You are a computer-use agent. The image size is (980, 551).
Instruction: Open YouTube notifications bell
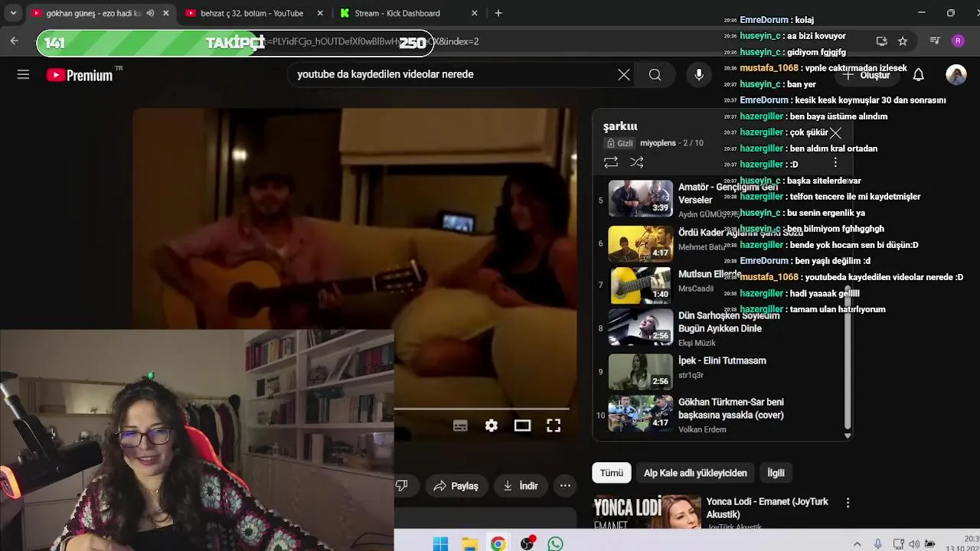pyautogui.click(x=918, y=74)
